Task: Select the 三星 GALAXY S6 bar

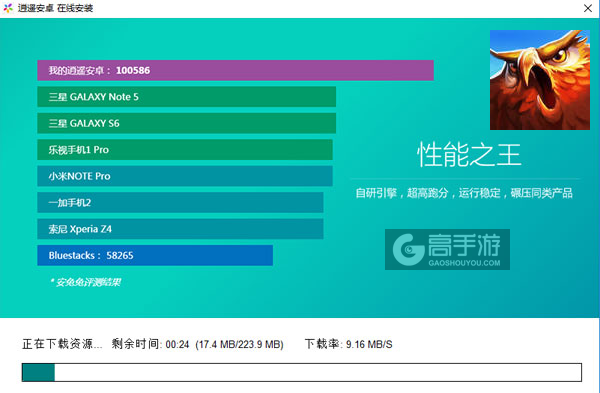Action: [186, 123]
